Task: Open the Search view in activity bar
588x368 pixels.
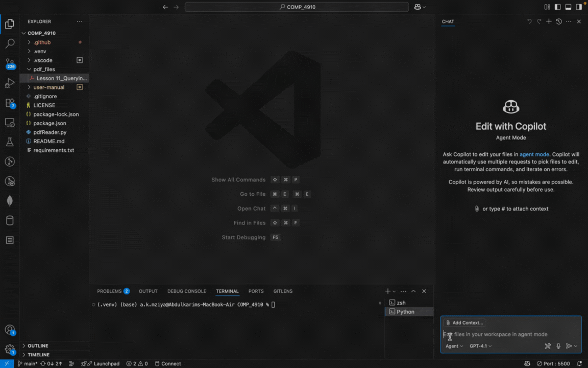Action: tap(10, 44)
